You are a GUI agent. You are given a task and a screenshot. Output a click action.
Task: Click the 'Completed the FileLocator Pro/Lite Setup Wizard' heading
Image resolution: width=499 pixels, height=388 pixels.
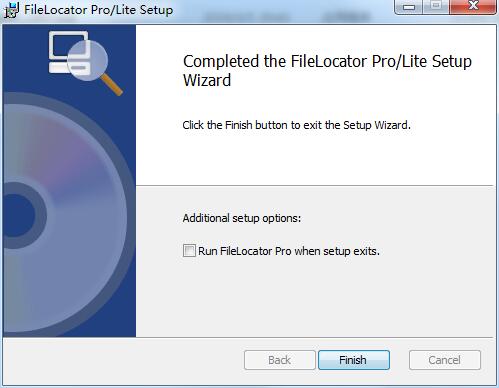(x=327, y=71)
